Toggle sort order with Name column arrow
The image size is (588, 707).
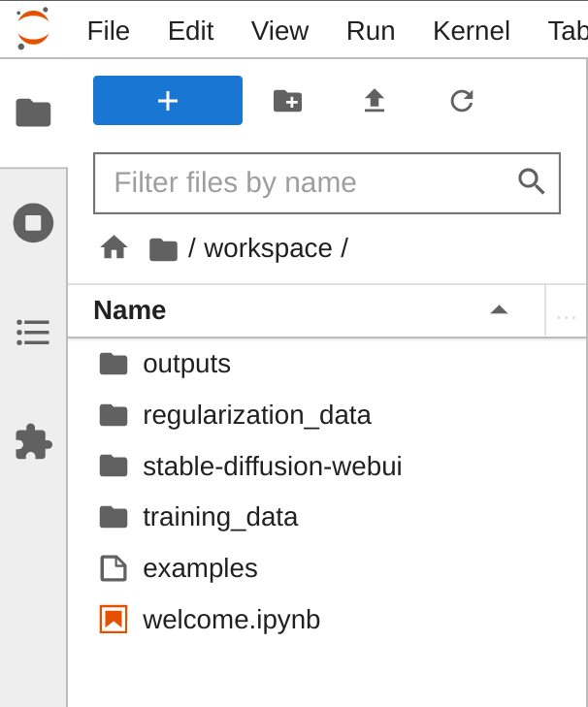click(499, 310)
